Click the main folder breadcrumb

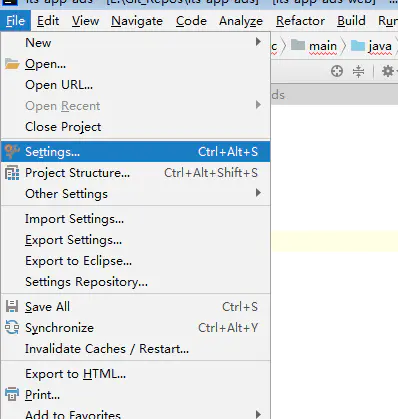(314, 46)
